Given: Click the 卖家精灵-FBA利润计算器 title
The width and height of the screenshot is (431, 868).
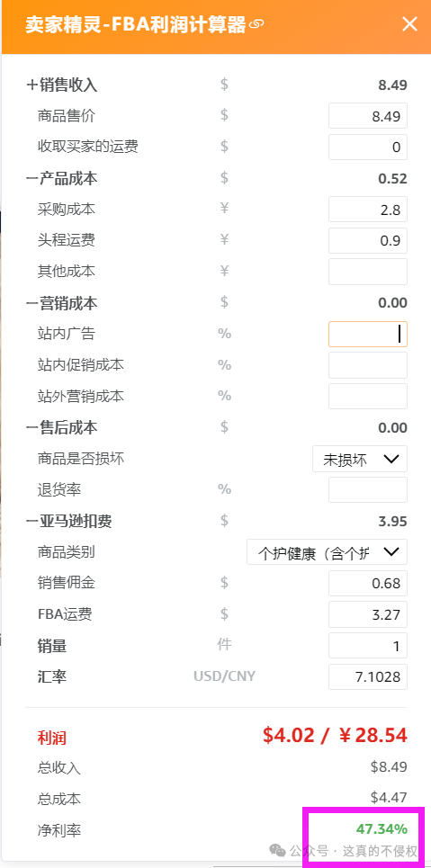Looking at the screenshot, I should (x=135, y=25).
